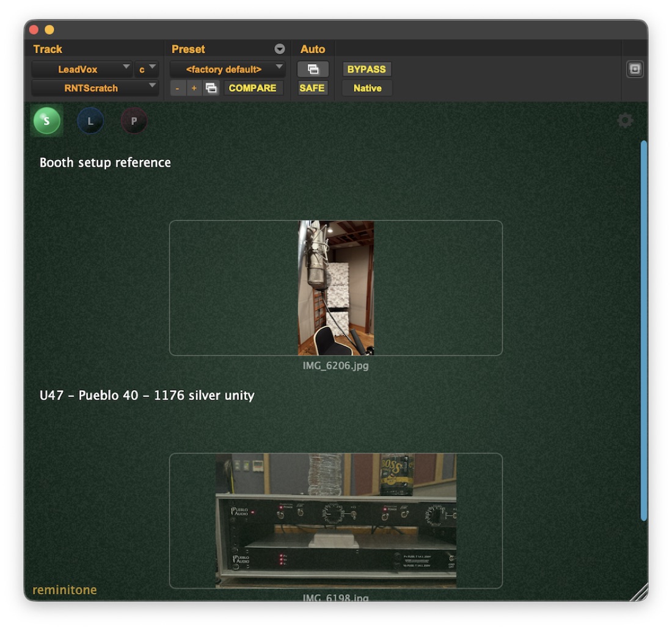Close the plug-in window with red button
The image size is (672, 629).
tap(34, 29)
